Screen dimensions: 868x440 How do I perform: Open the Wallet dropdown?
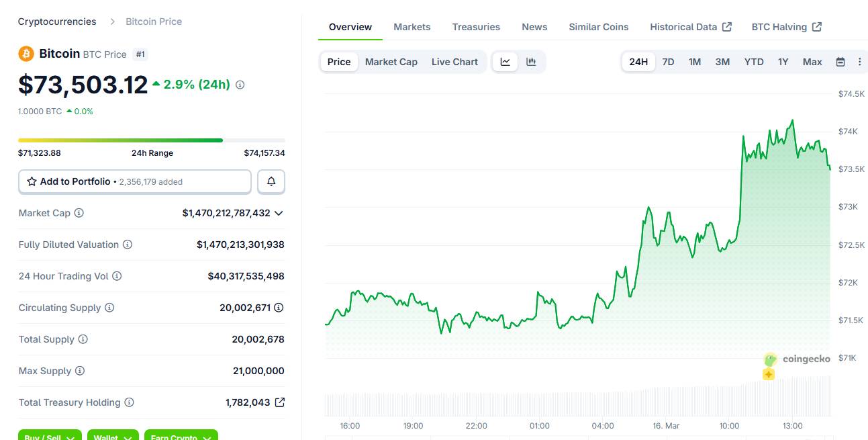tap(113, 436)
